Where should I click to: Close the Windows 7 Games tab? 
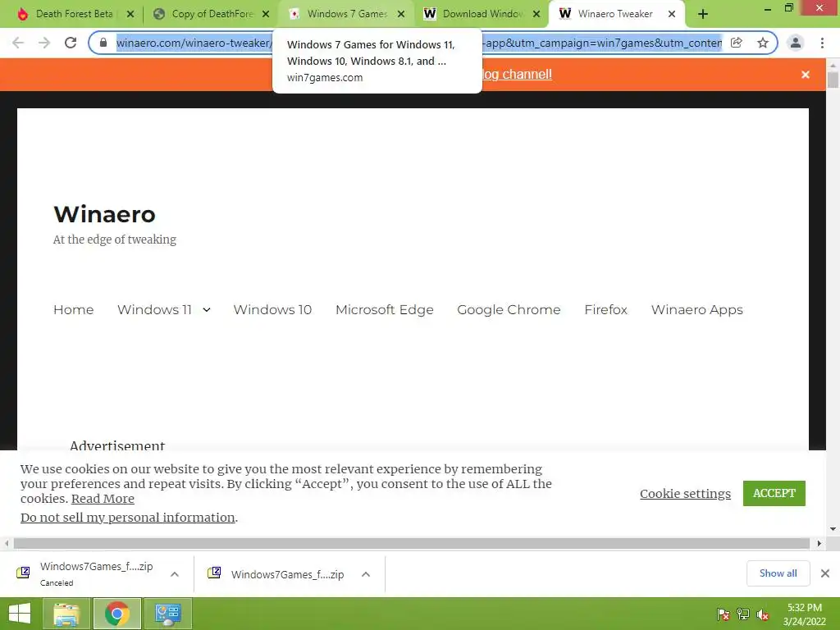click(401, 15)
